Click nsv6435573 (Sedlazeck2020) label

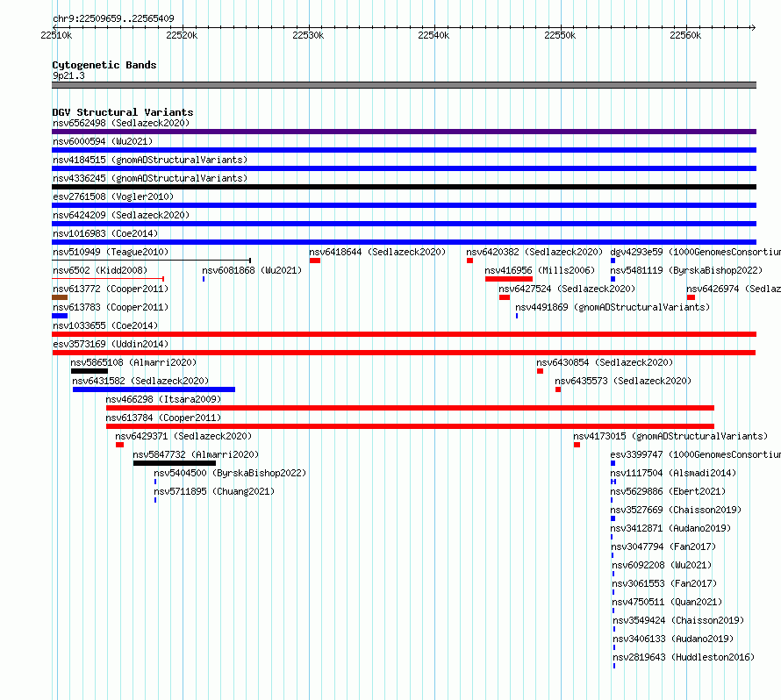(x=623, y=381)
